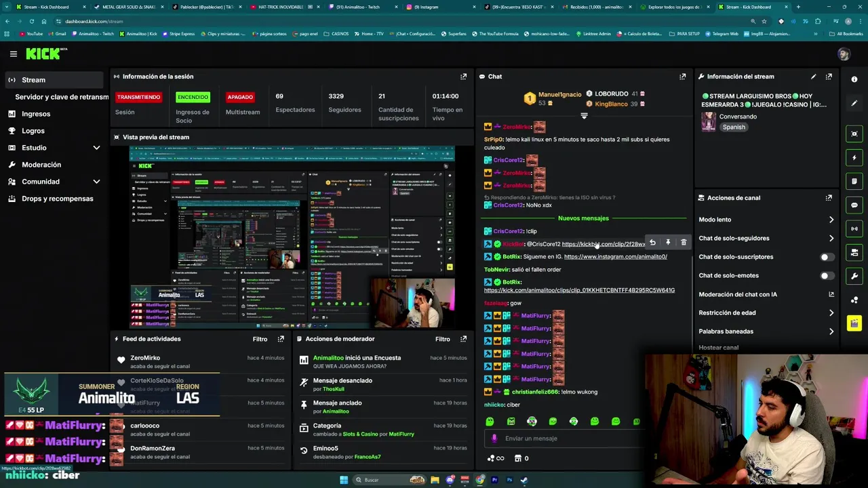Expand the Estudio sidebar section
The image size is (868, 488).
[96, 148]
